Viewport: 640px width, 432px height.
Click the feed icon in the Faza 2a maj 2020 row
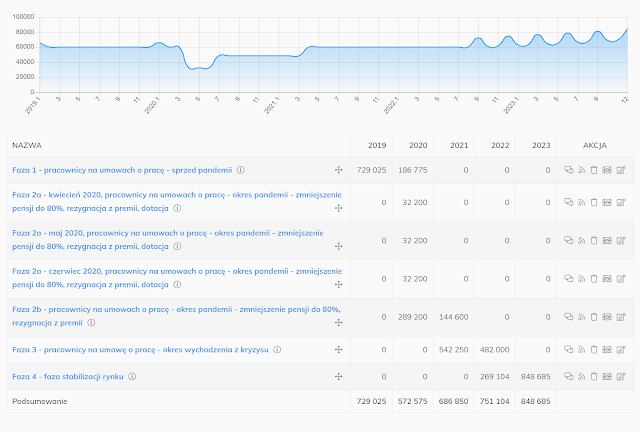(582, 240)
